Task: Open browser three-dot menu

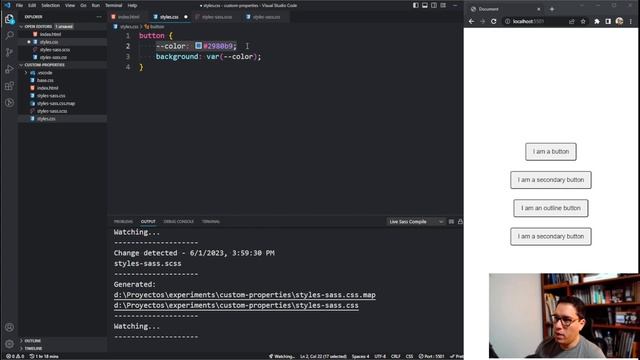Action: (631, 21)
